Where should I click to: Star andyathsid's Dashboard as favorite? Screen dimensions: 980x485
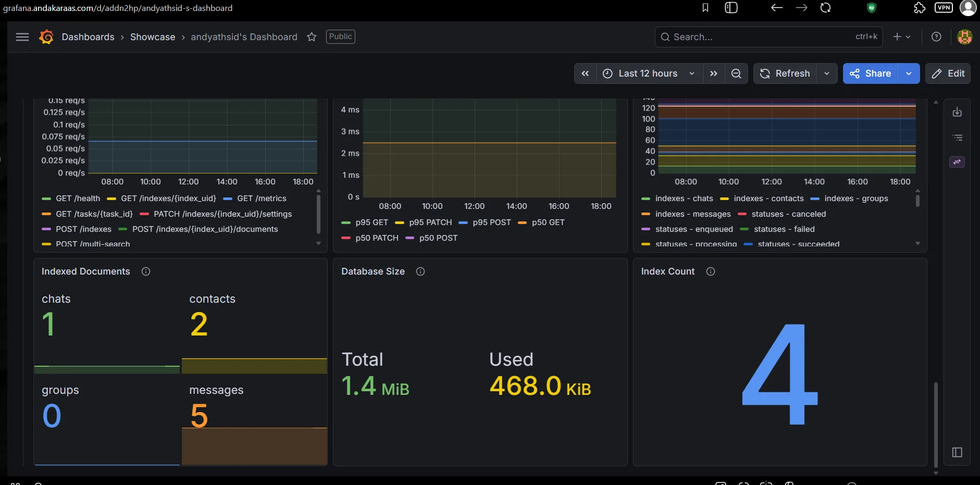(x=312, y=37)
